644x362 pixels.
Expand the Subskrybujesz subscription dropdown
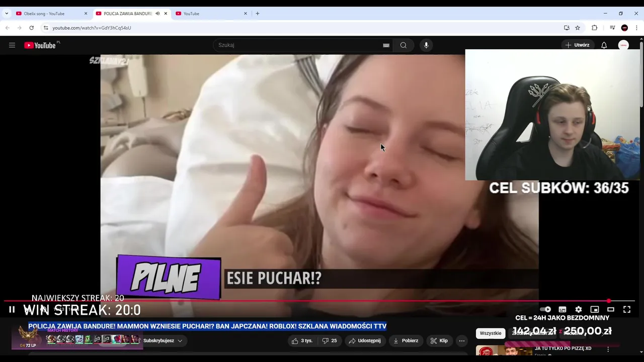tap(163, 341)
